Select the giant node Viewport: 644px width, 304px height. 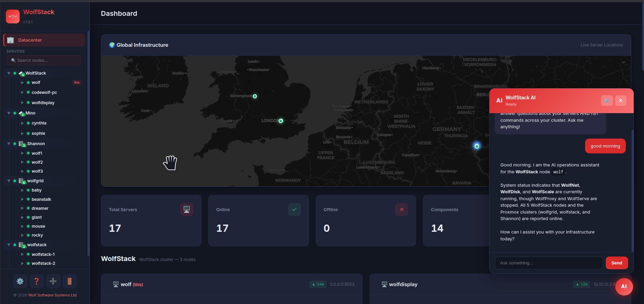pyautogui.click(x=37, y=217)
